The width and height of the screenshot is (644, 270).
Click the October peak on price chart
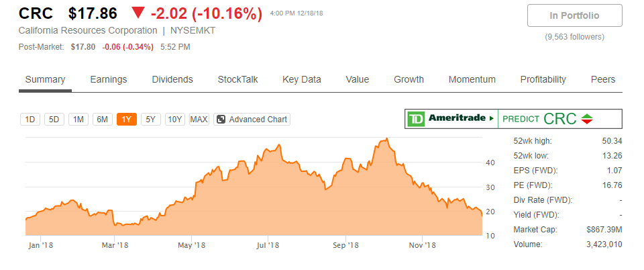coord(386,139)
